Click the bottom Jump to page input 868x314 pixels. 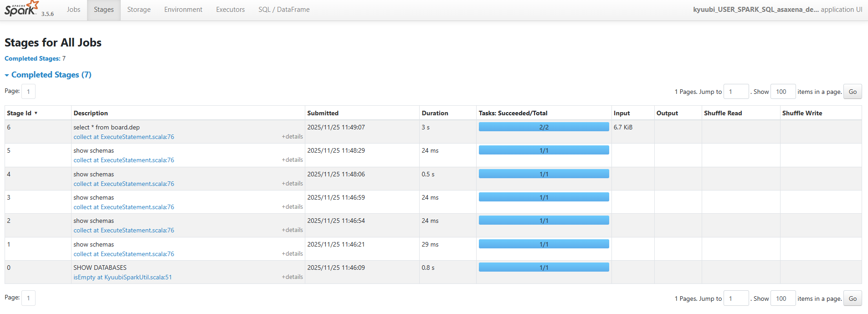pos(736,299)
